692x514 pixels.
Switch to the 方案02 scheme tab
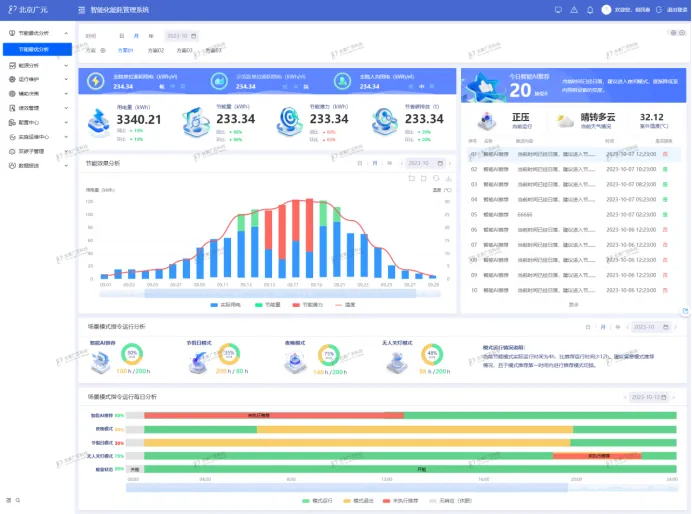155,49
